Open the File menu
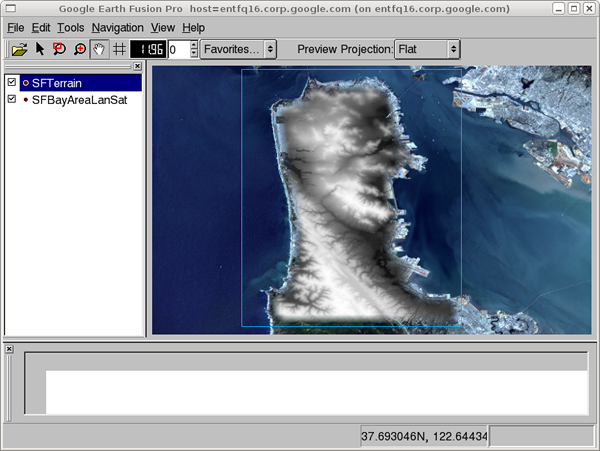The image size is (600, 451). pyautogui.click(x=15, y=28)
